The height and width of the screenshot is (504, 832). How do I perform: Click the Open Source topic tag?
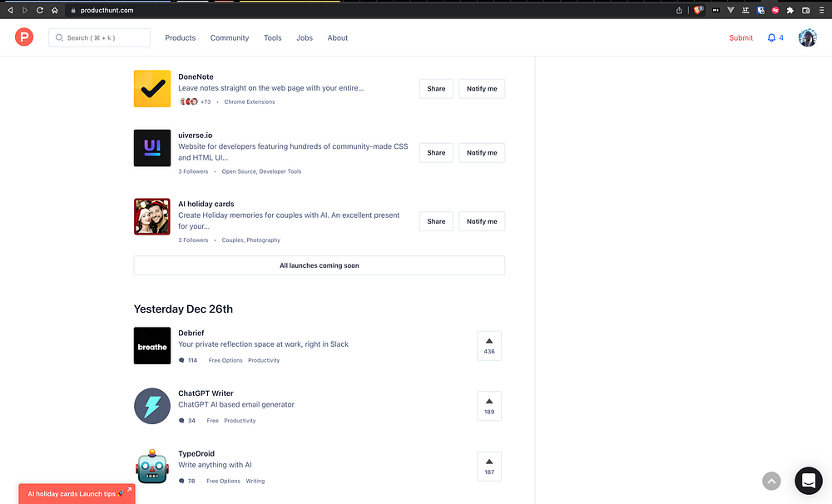tap(239, 171)
